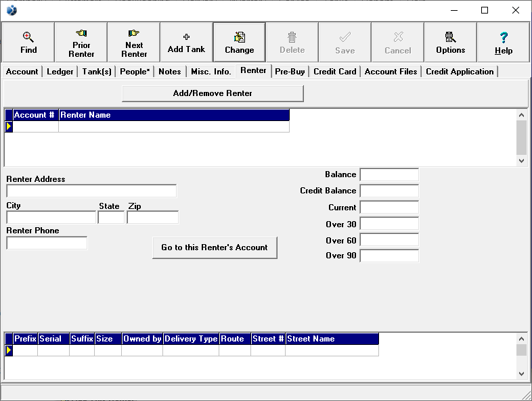
Task: Click the Over 60 field
Action: pyautogui.click(x=389, y=240)
